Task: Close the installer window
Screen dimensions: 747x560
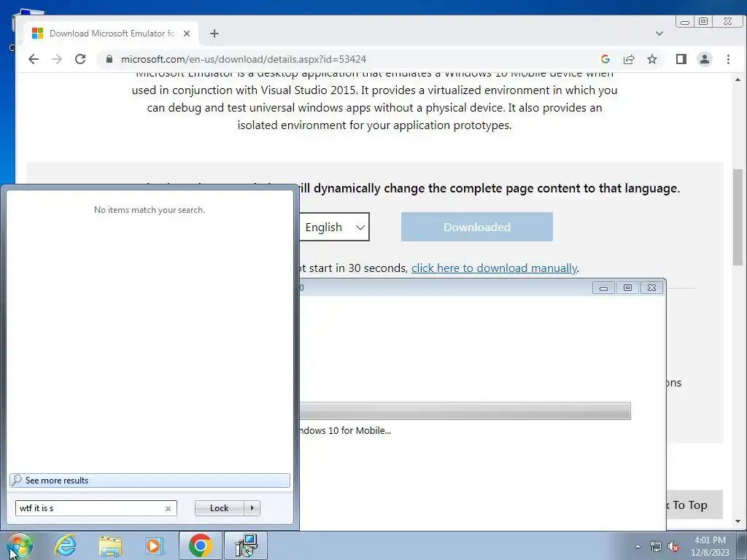Action: click(x=651, y=287)
